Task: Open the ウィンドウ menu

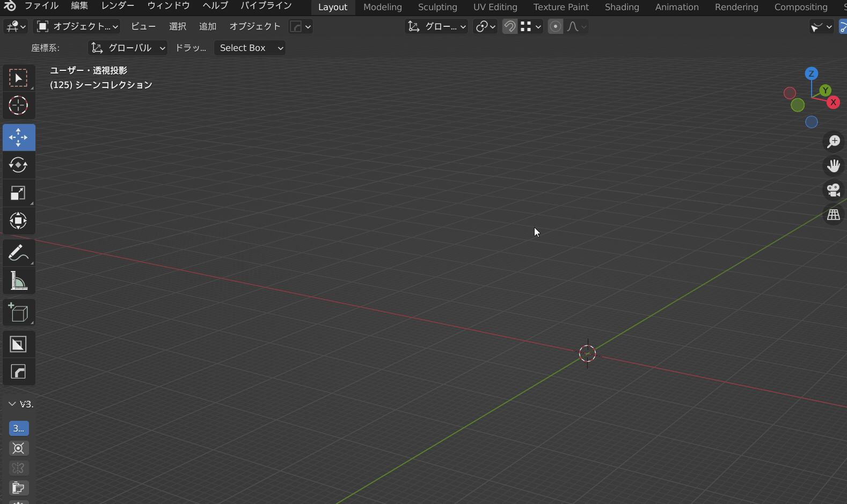Action: 169,6
